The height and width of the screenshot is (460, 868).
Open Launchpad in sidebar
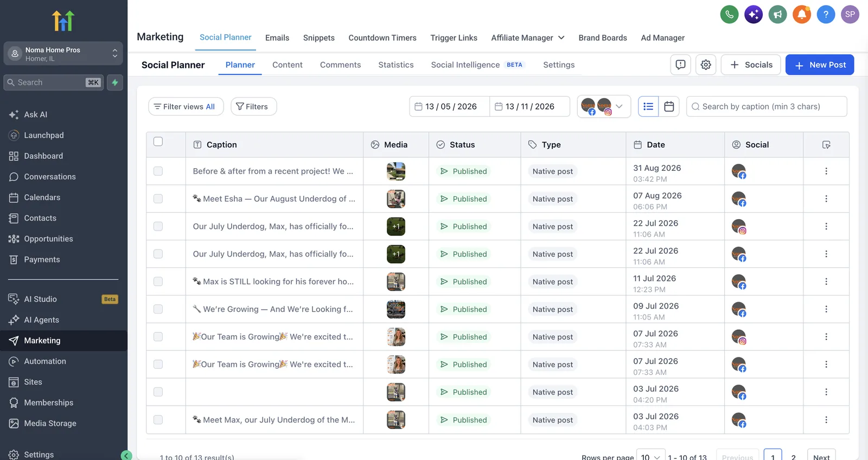(x=44, y=135)
